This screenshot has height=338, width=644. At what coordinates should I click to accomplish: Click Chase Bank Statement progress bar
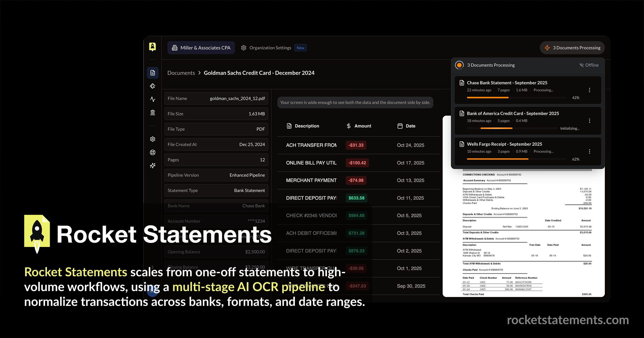(x=517, y=98)
